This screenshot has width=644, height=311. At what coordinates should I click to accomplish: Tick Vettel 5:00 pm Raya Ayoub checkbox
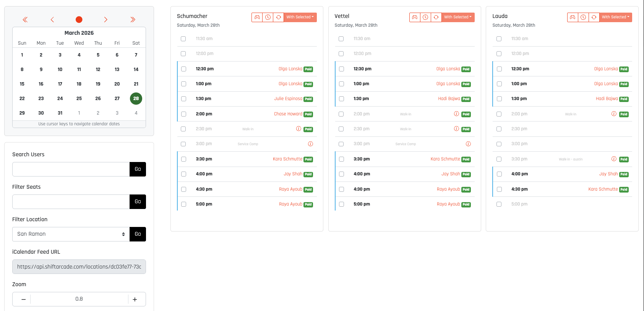point(341,204)
